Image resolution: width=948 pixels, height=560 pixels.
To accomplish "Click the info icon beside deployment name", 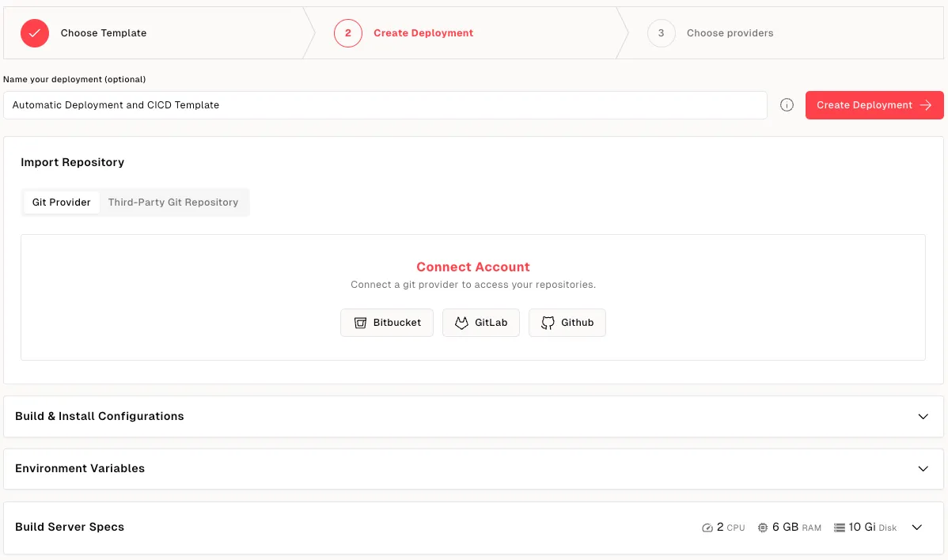I will tap(787, 105).
